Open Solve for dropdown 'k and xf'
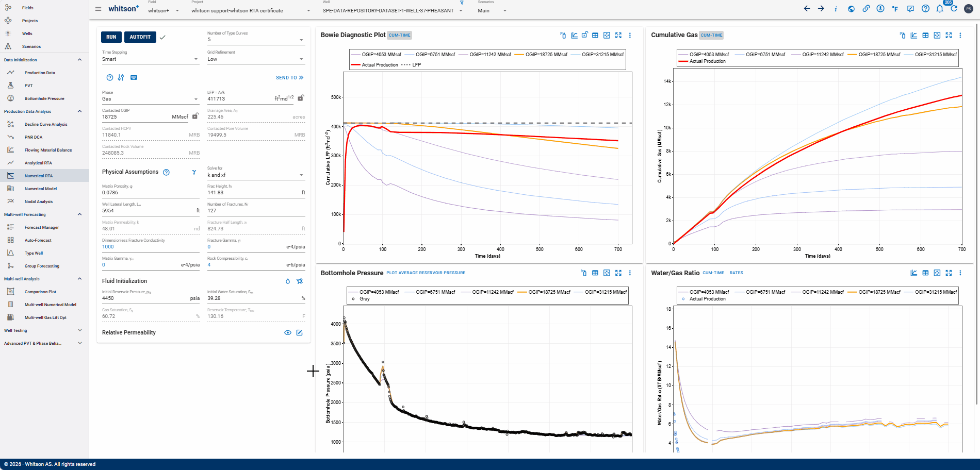Image resolution: width=980 pixels, height=470 pixels. click(256, 175)
